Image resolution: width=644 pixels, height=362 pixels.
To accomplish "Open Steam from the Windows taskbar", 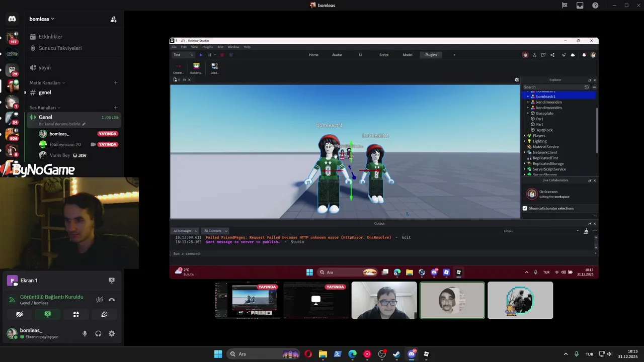I will click(x=396, y=354).
